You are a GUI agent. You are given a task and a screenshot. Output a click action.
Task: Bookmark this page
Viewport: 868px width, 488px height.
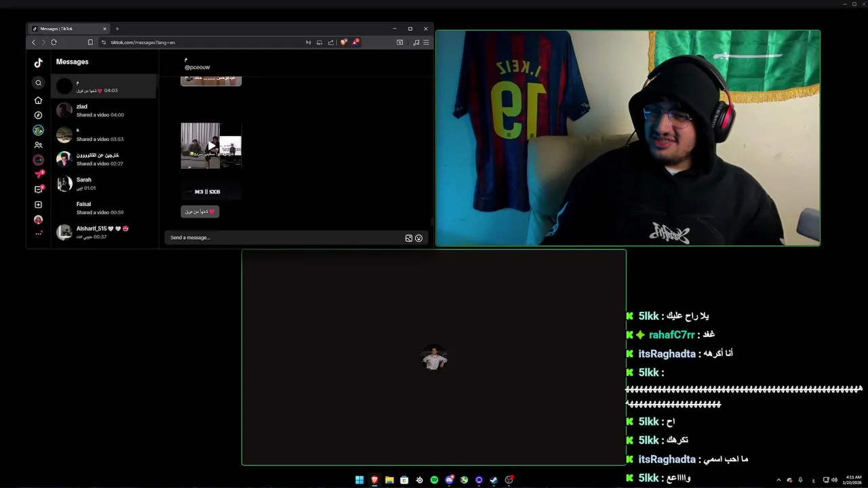click(90, 42)
